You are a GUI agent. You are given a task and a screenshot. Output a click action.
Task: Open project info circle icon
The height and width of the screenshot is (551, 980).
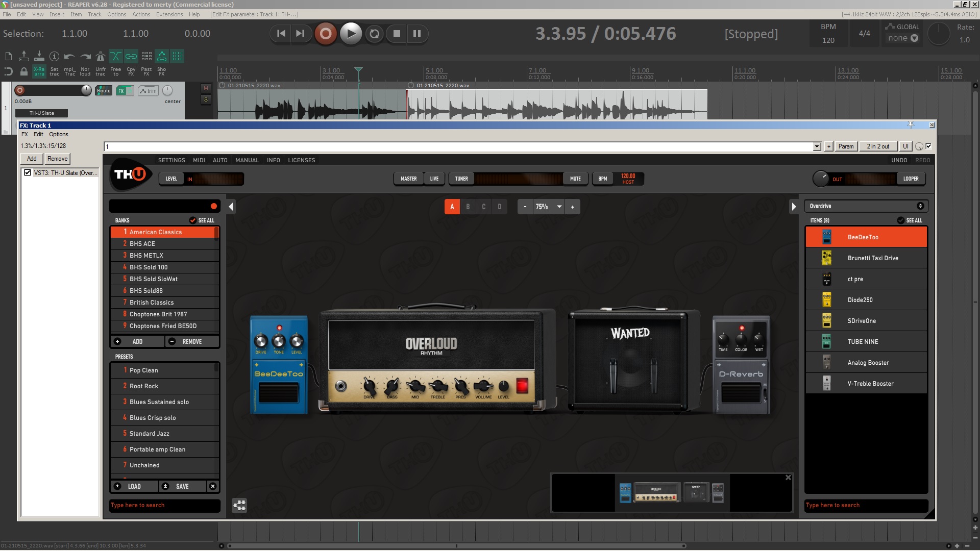coord(54,56)
